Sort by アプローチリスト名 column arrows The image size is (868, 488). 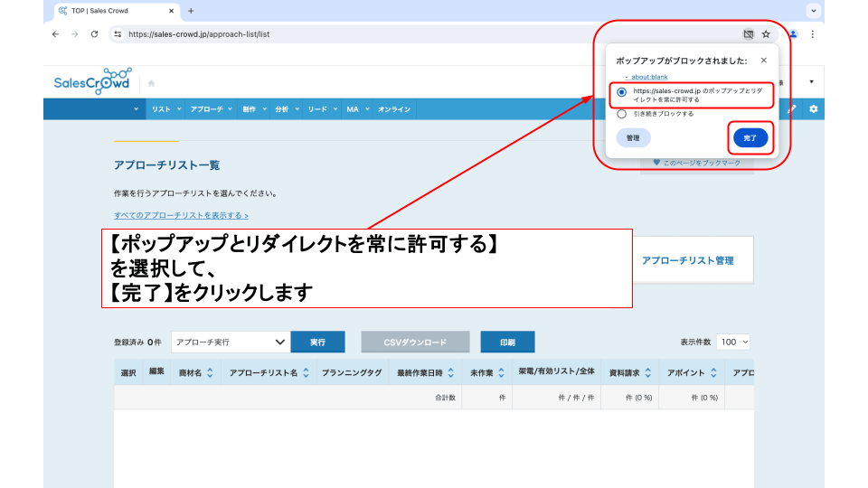click(306, 372)
